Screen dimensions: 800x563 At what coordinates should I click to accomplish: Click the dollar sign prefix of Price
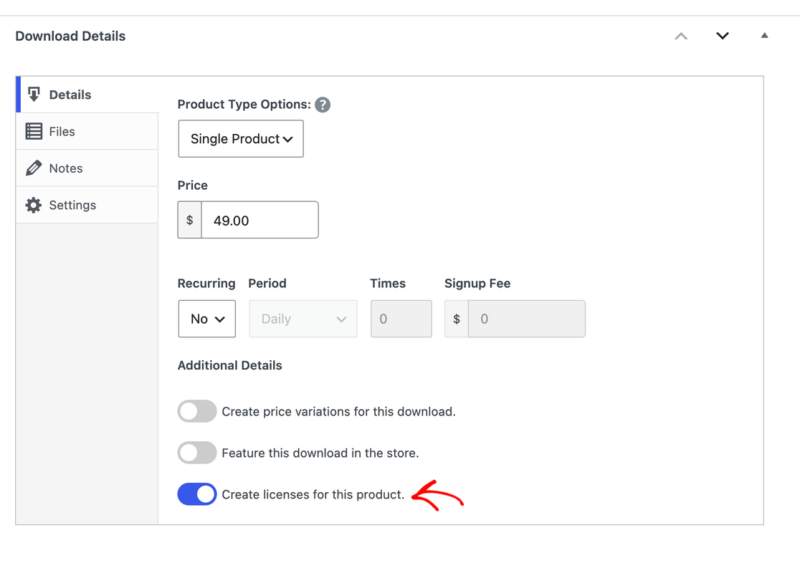coord(190,220)
